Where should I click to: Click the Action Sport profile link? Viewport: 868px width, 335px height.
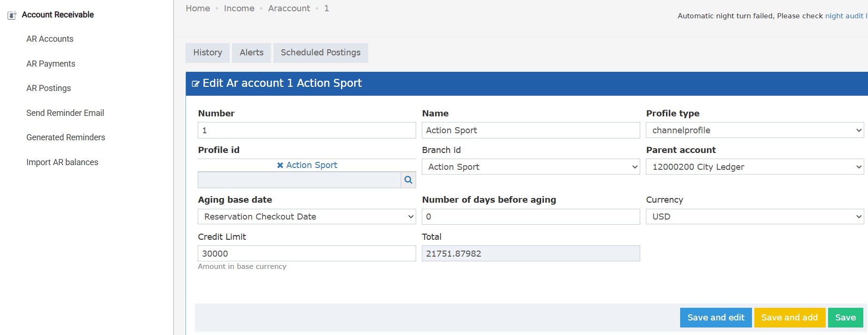[x=312, y=165]
